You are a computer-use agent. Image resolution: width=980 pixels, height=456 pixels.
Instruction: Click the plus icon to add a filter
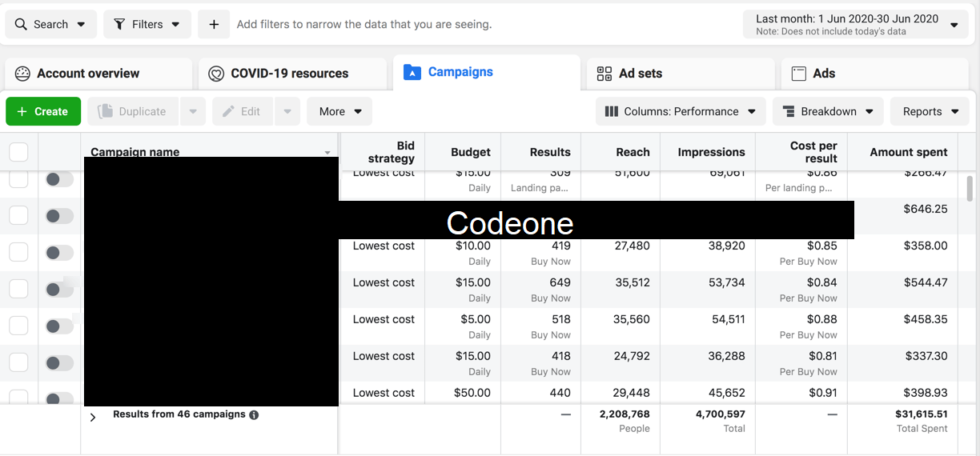pos(214,24)
